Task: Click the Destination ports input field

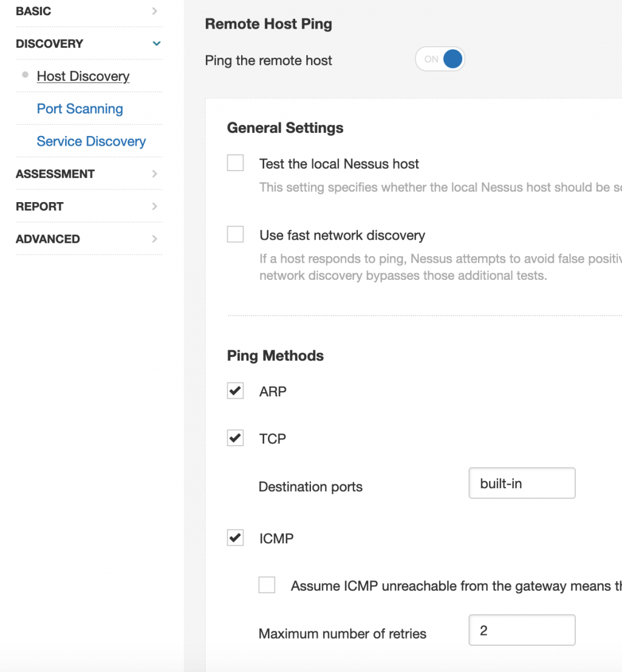Action: [x=521, y=484]
